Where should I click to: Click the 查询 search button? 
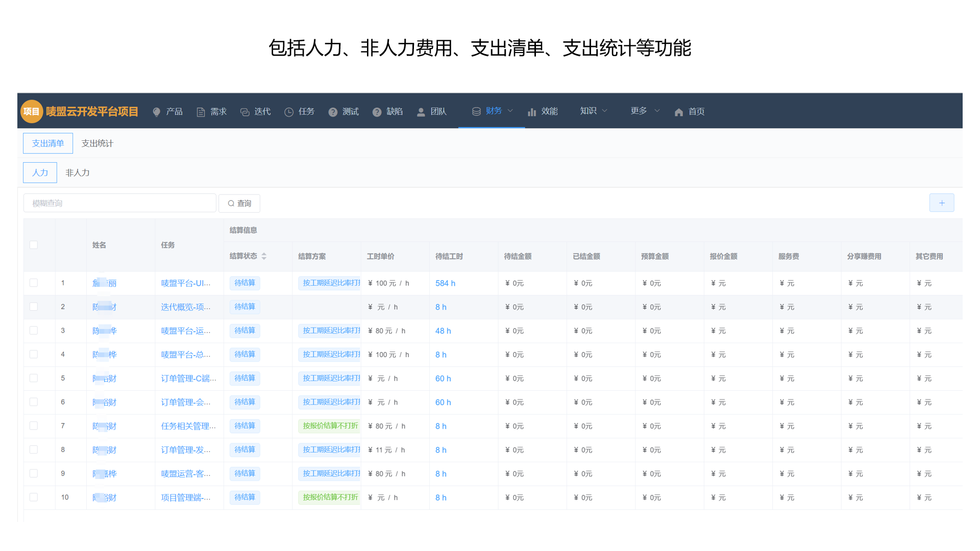pos(239,203)
